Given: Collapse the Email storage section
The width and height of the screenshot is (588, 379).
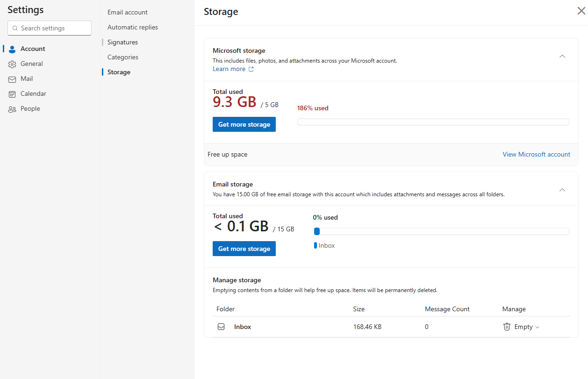Looking at the screenshot, I should 562,190.
